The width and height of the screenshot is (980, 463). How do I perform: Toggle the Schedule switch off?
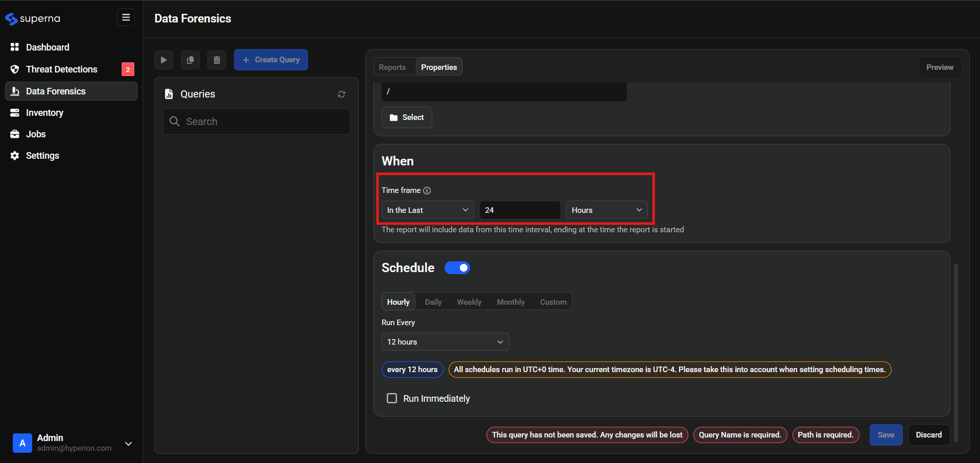tap(457, 268)
